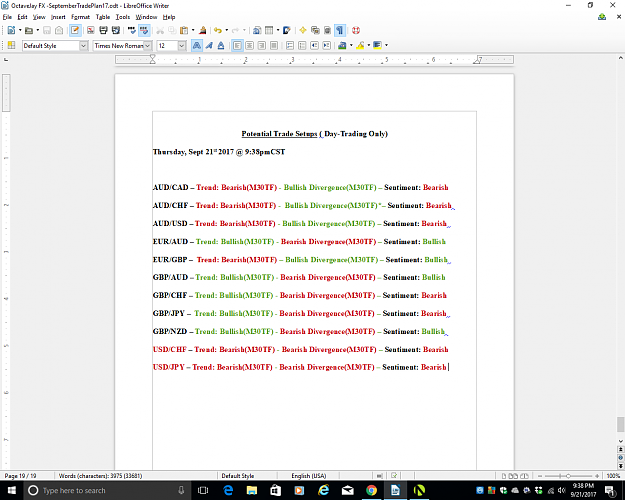This screenshot has width=625, height=500.
Task: Click the Undo arrow icon
Action: [218, 30]
